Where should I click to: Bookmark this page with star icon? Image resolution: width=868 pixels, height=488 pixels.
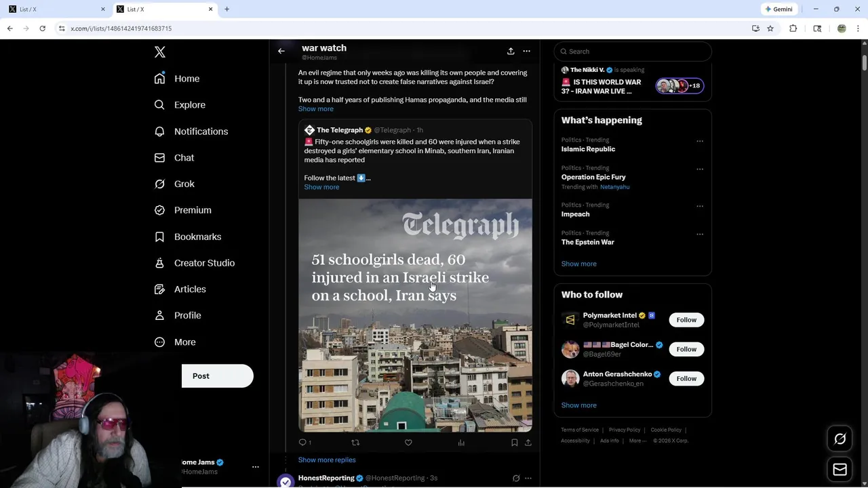(x=770, y=28)
